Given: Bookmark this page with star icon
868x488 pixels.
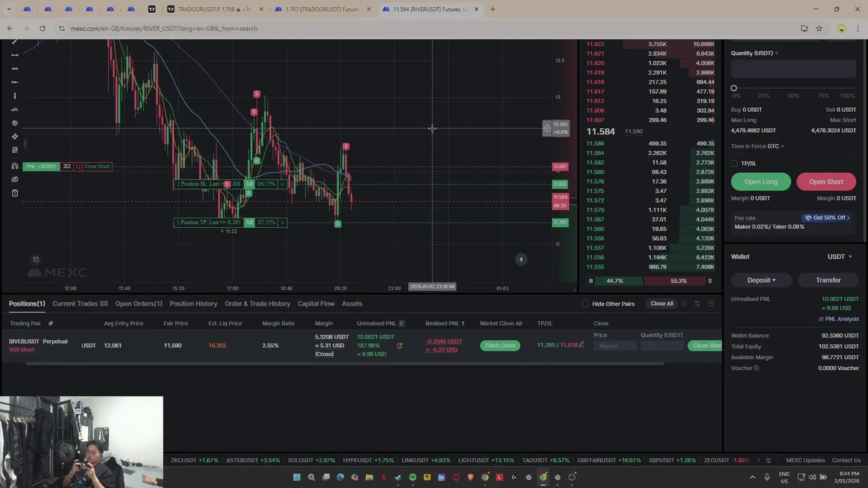Looking at the screenshot, I should point(819,28).
